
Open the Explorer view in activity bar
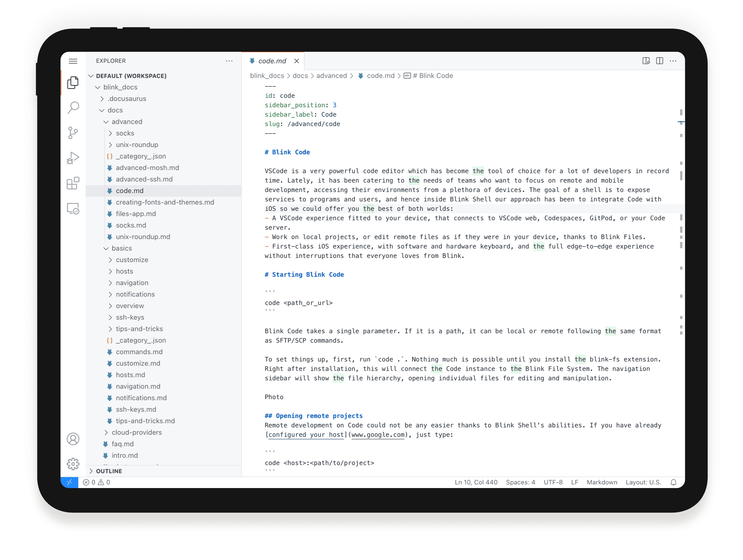coord(73,83)
